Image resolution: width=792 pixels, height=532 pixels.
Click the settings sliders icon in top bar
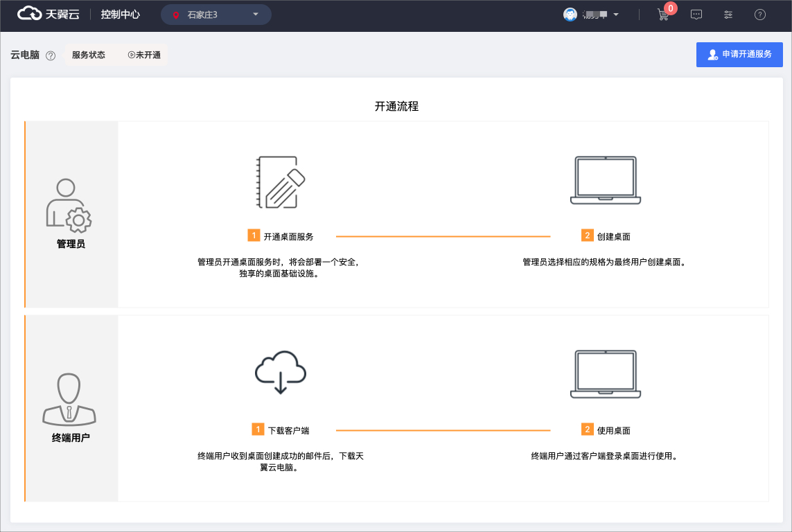(728, 15)
